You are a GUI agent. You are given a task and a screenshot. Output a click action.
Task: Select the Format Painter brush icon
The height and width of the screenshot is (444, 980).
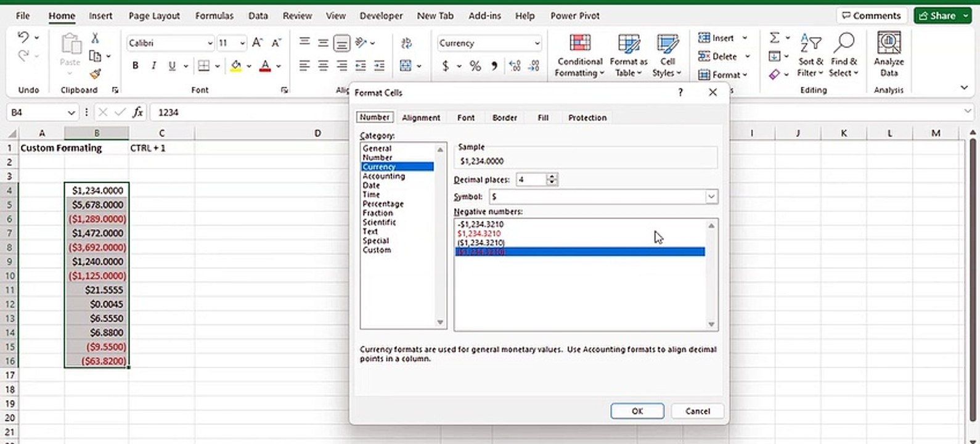95,74
